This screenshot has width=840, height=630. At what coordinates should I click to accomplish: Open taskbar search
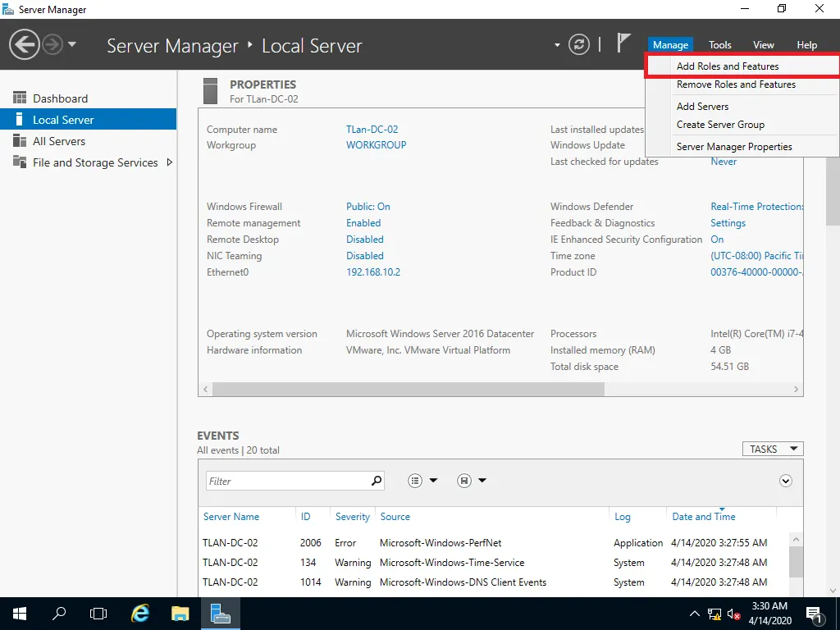pyautogui.click(x=59, y=614)
